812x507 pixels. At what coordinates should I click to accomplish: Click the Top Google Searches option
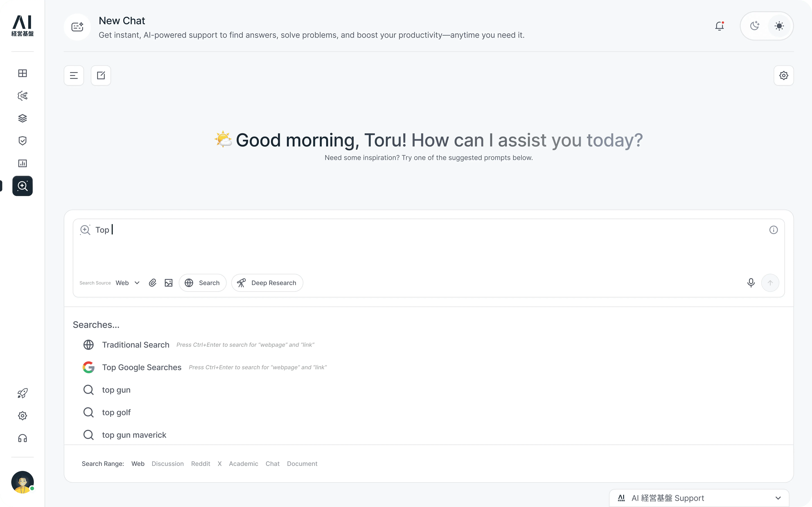pos(142,367)
